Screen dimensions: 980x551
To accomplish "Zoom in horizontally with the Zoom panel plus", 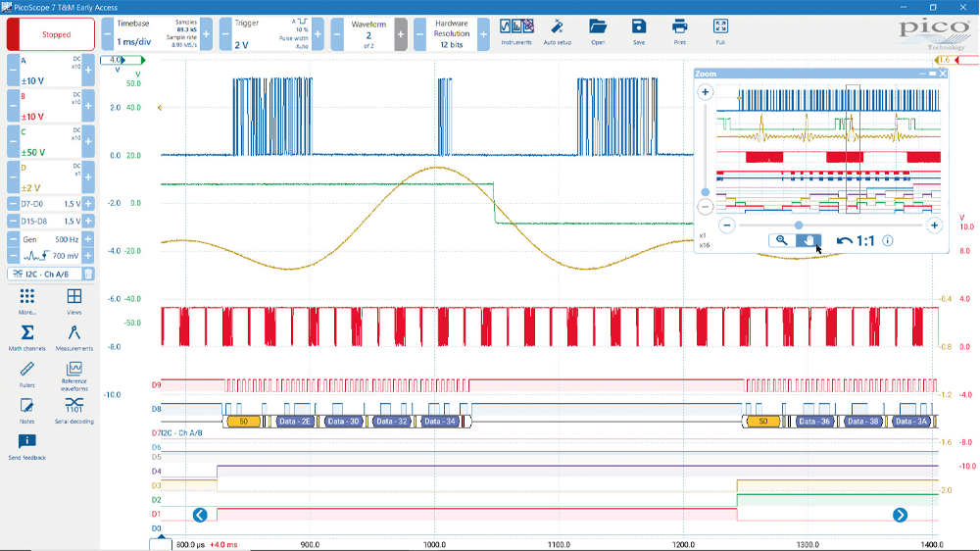I will coord(934,225).
